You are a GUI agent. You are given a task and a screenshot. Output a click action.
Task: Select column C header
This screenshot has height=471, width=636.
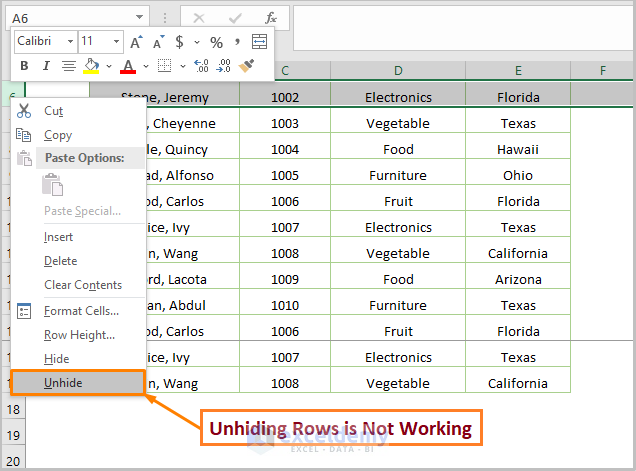point(285,71)
